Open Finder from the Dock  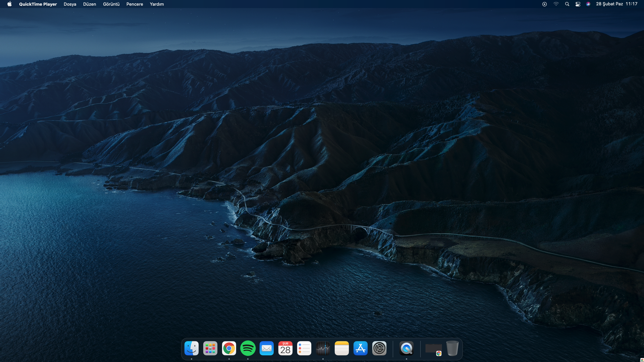(x=192, y=349)
